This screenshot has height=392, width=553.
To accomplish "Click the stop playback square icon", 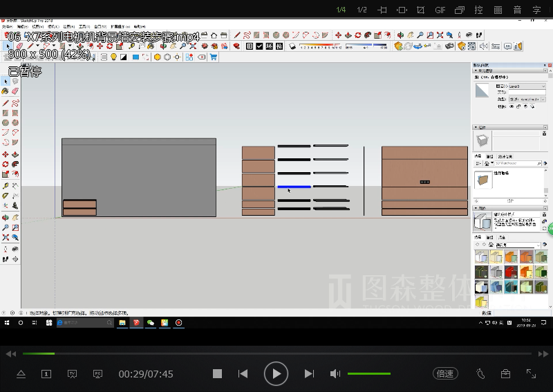I will point(217,373).
